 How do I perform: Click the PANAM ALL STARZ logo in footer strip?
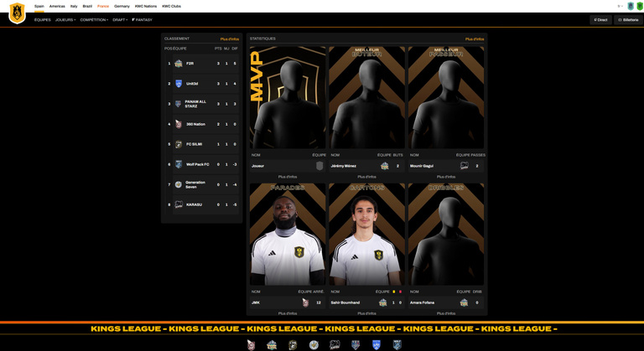click(356, 345)
